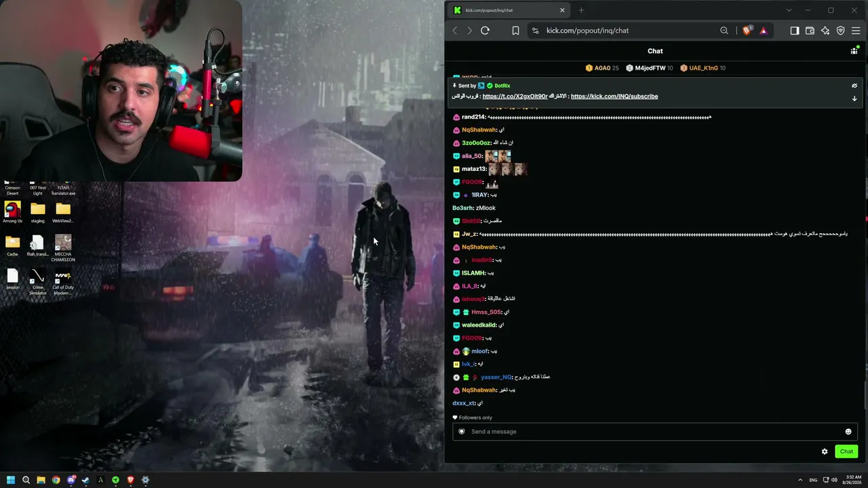This screenshot has width=868, height=488.
Task: Open Brave tab search dropdown
Action: point(789,10)
